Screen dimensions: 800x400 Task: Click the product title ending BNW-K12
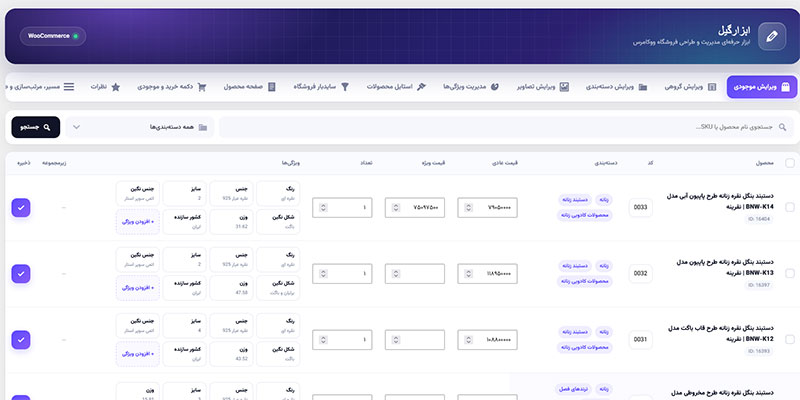tap(720, 334)
